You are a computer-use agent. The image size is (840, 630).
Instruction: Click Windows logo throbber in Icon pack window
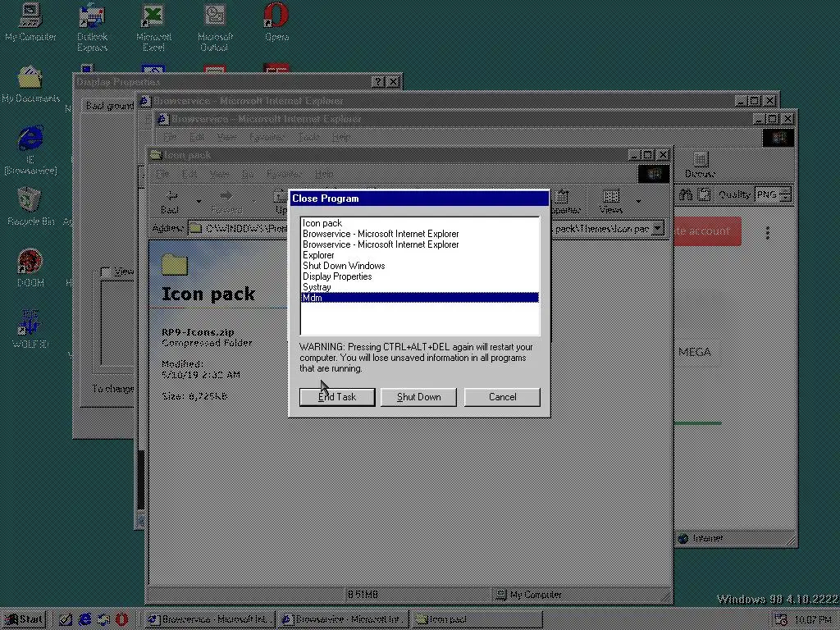[x=654, y=174]
